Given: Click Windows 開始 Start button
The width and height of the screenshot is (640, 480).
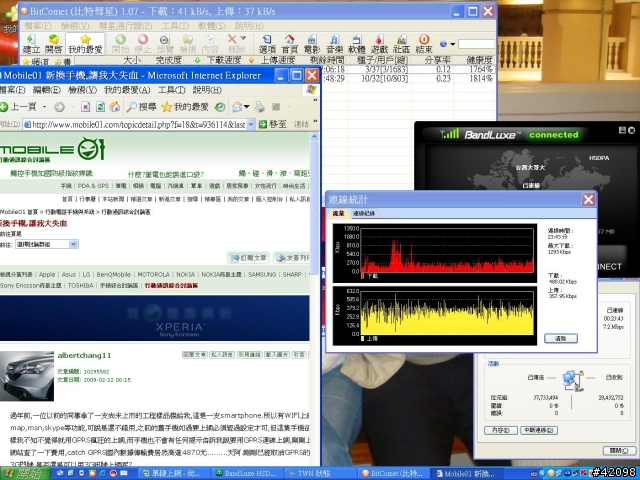Looking at the screenshot, I should tap(24, 473).
